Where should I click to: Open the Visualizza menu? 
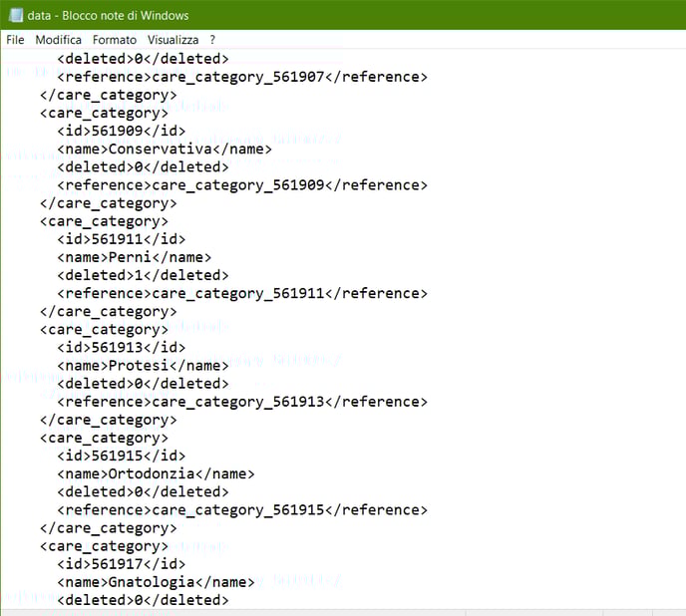[x=172, y=40]
